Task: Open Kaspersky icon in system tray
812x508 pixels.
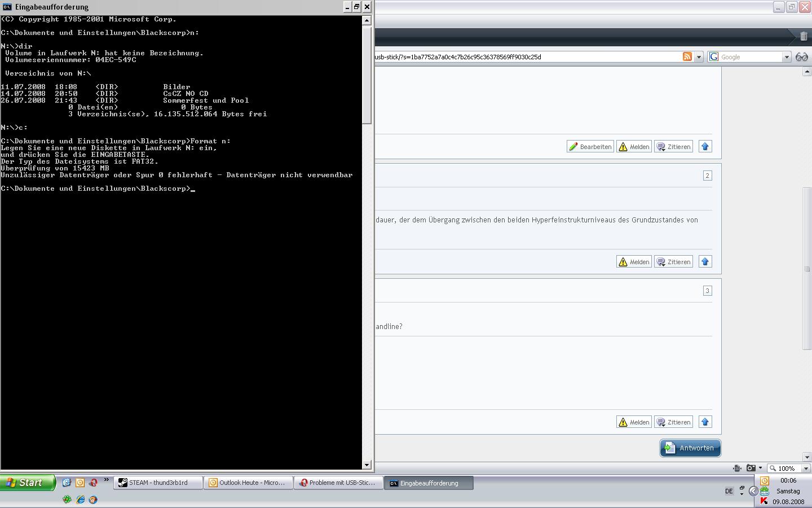Action: 764,501
